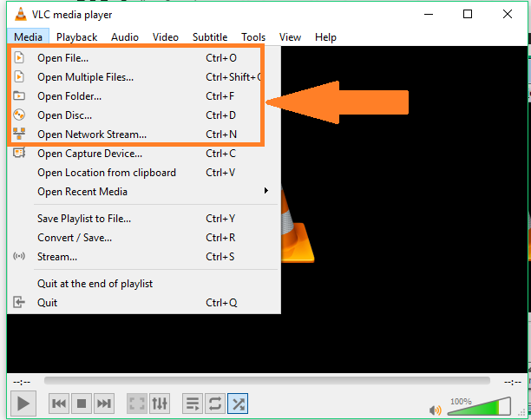This screenshot has width=531, height=420.
Task: Skip to next media track
Action: click(104, 404)
